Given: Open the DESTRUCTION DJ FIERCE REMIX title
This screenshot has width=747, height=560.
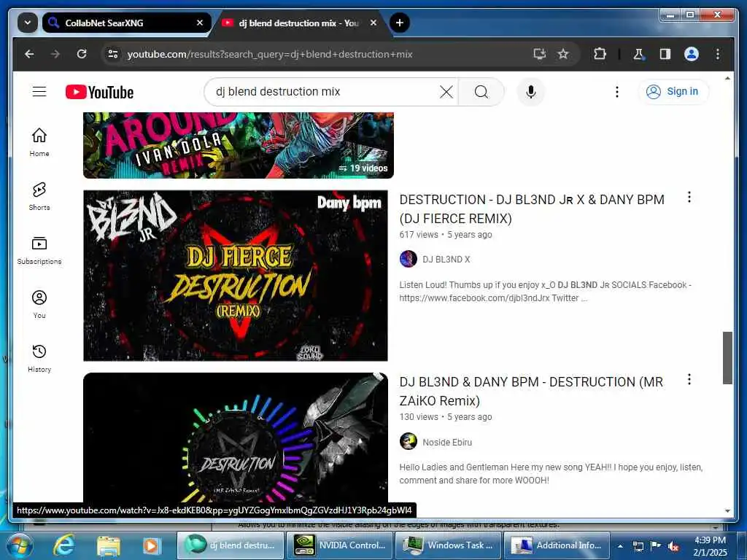Looking at the screenshot, I should click(x=532, y=209).
